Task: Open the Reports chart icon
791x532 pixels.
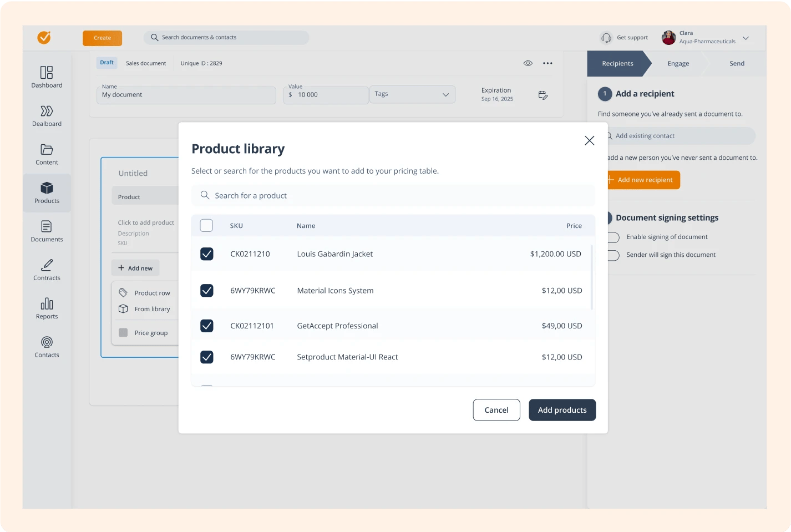Action: point(47,303)
